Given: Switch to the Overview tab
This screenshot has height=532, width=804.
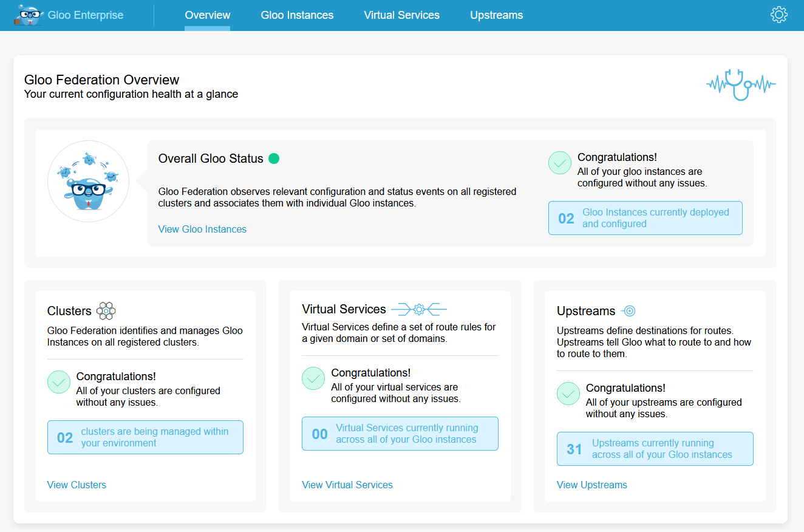Looking at the screenshot, I should [x=208, y=15].
